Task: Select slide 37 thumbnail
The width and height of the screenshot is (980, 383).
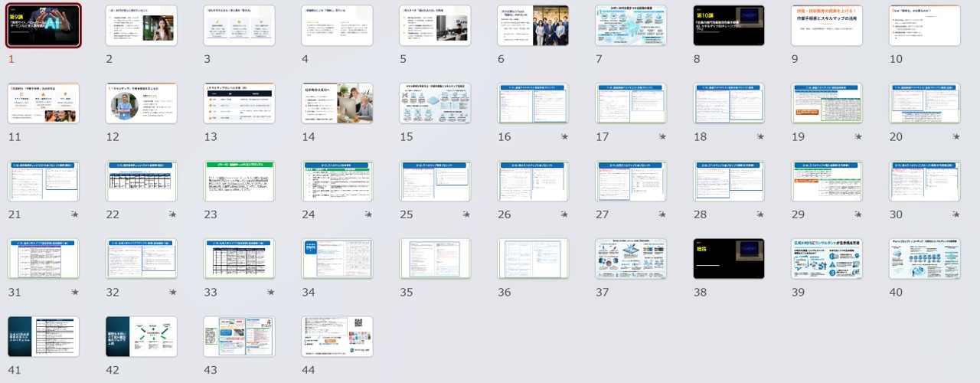Action: 632,259
